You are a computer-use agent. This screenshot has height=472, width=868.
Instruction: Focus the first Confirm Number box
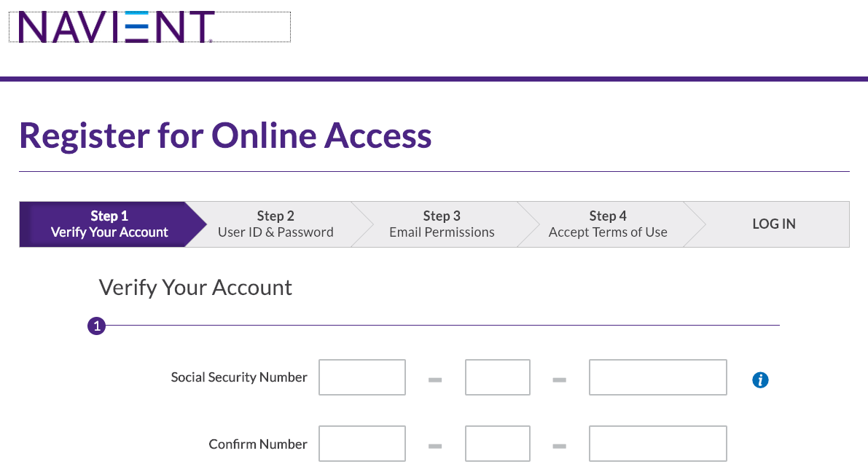pos(362,444)
